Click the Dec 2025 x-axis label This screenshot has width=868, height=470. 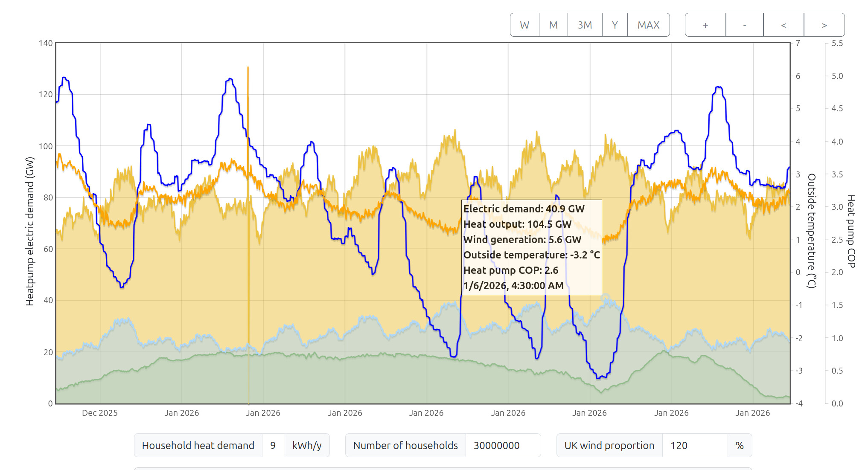point(99,413)
